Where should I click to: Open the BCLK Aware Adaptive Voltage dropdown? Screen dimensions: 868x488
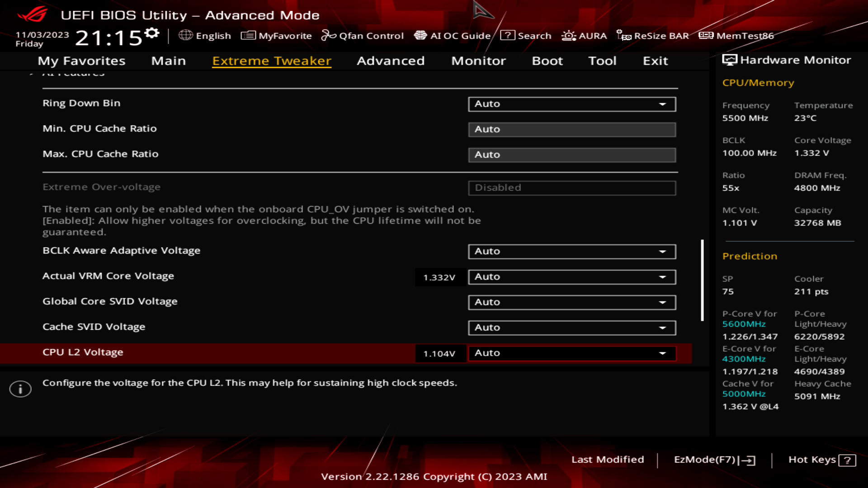point(571,251)
